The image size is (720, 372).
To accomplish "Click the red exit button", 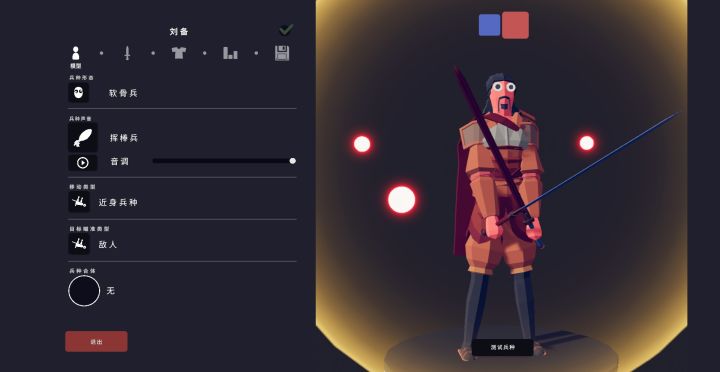I will point(96,342).
